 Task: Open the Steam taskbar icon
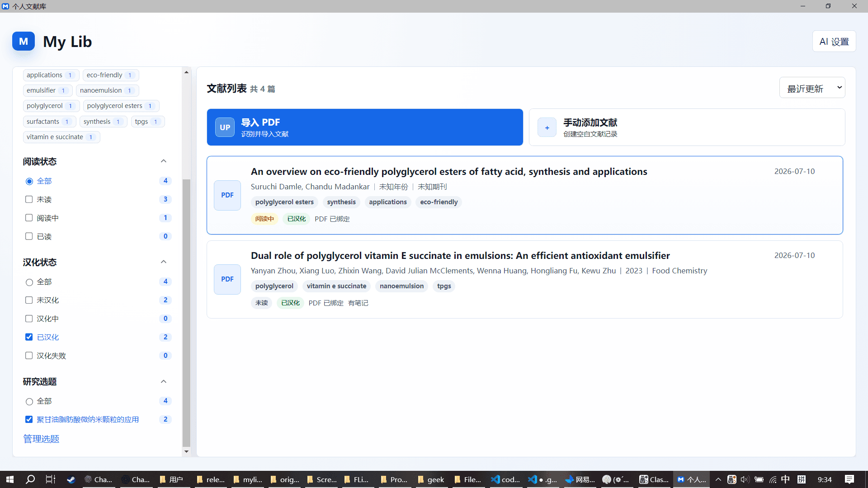point(71,479)
